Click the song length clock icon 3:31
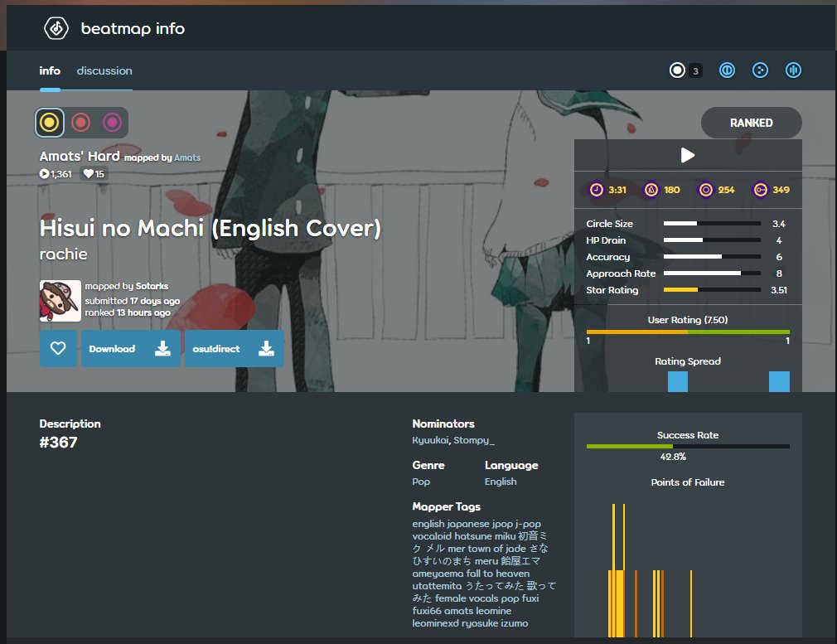Image resolution: width=837 pixels, height=644 pixels. 596,190
